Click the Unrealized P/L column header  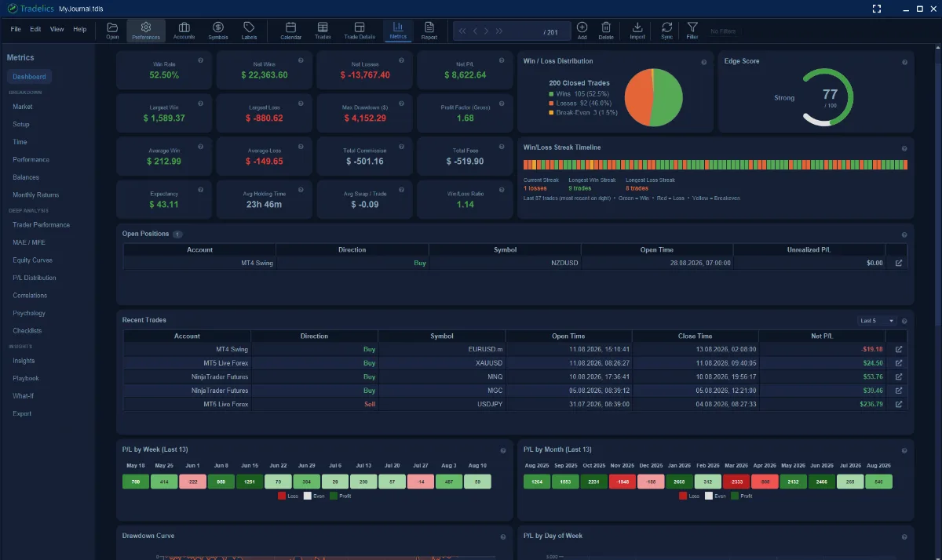click(x=810, y=249)
